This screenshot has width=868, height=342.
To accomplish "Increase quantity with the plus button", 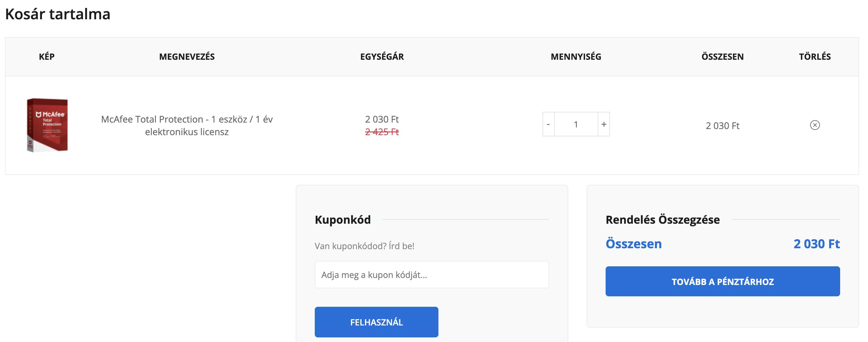I will click(603, 124).
